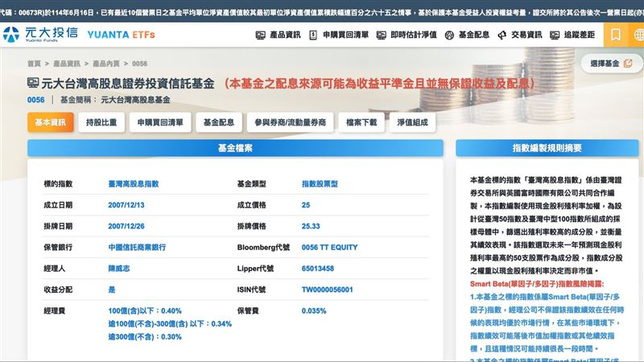Click the 指數編製規則摘要 section header

point(547,148)
